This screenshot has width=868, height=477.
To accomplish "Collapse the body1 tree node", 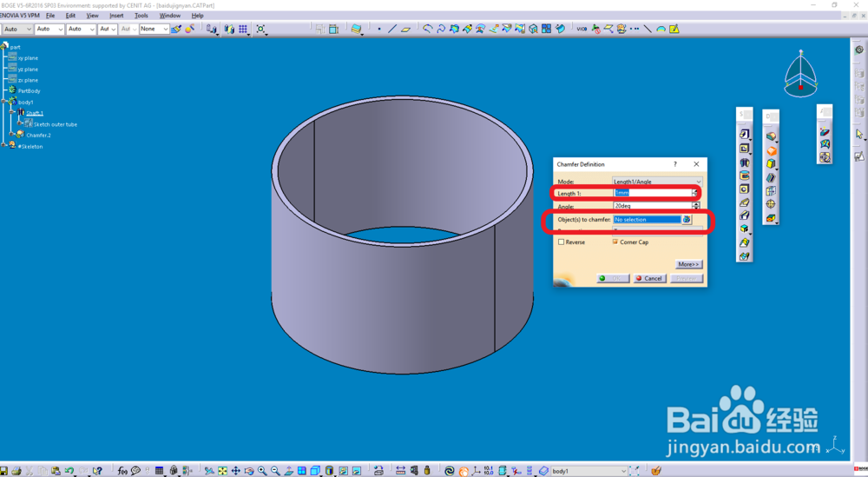I will (3, 102).
